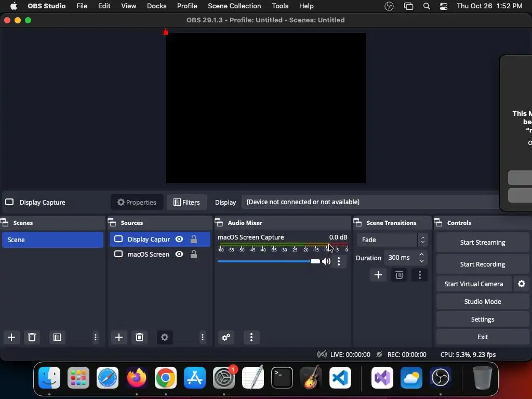Viewport: 532px width, 399px height.
Task: Open advanced audio properties gears icon
Action: click(226, 337)
